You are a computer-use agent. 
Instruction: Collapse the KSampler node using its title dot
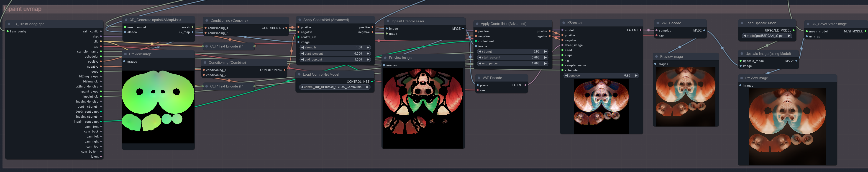coord(563,23)
